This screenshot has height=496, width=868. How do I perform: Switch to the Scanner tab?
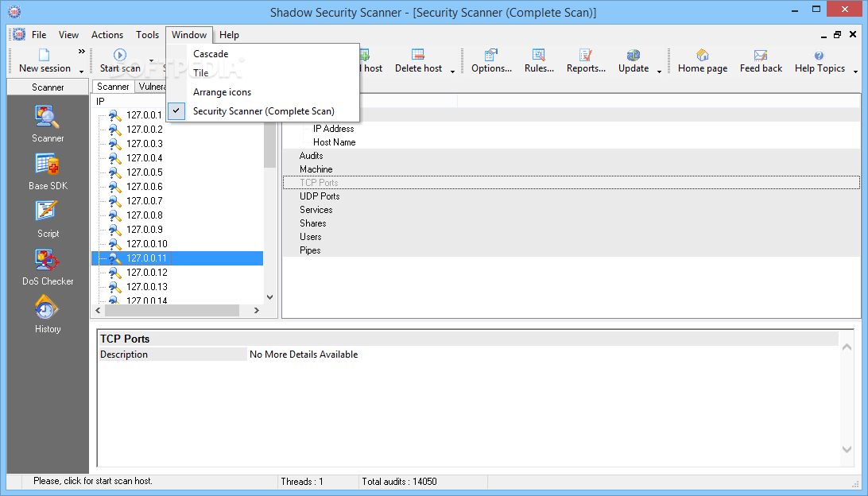pos(113,87)
